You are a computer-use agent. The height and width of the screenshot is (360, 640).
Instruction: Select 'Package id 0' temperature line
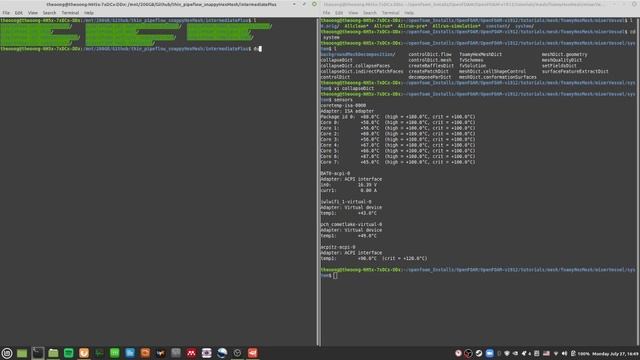(398, 117)
